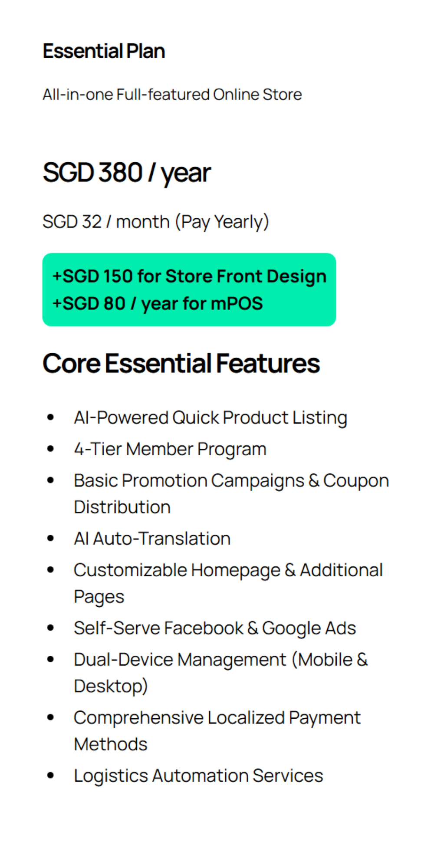This screenshot has height=868, width=434.
Task: Click the bullet beside Self-Serve Facebook & Google Ads
Action: click(x=51, y=628)
